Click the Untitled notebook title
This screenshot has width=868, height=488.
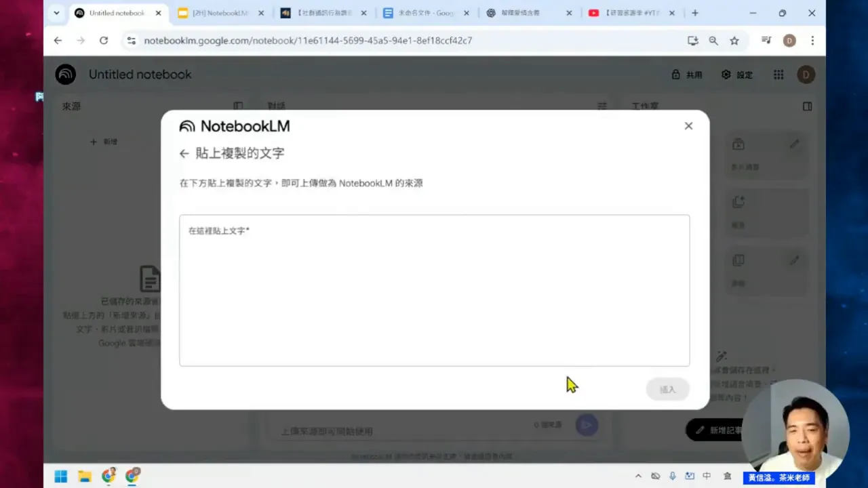140,75
